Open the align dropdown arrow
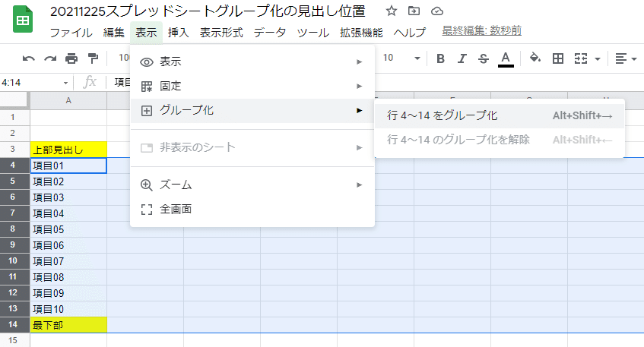This screenshot has height=347, width=644. [633, 59]
